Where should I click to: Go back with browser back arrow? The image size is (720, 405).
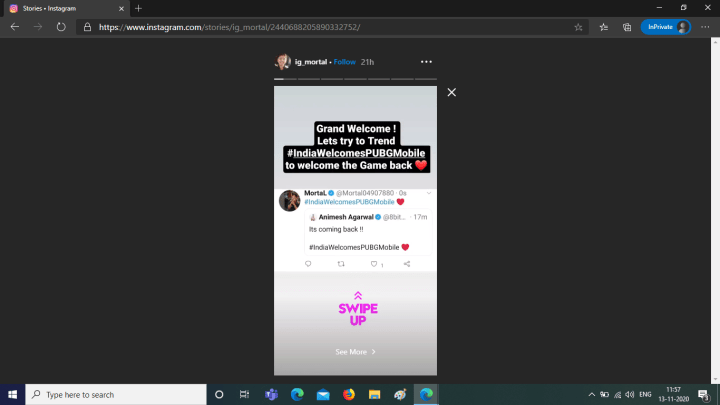point(15,27)
